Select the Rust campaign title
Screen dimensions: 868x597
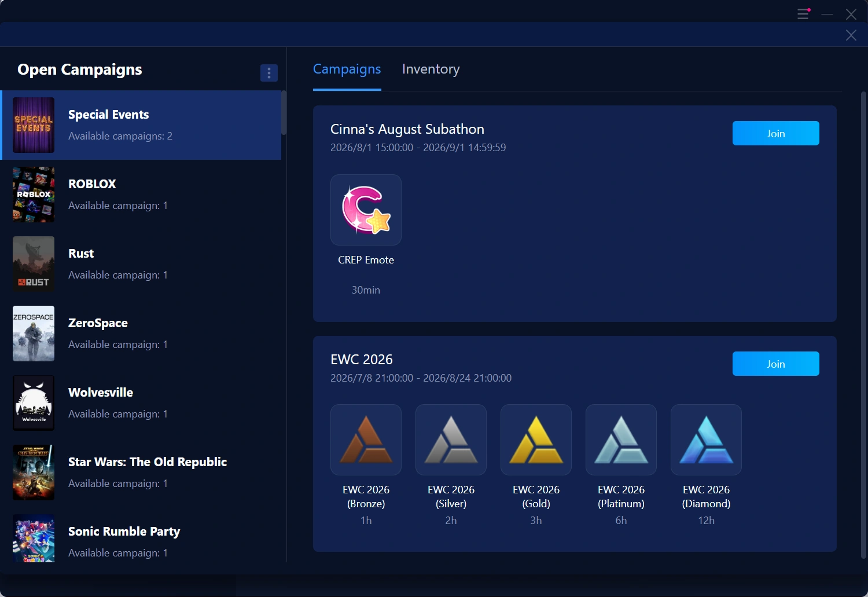pos(81,254)
